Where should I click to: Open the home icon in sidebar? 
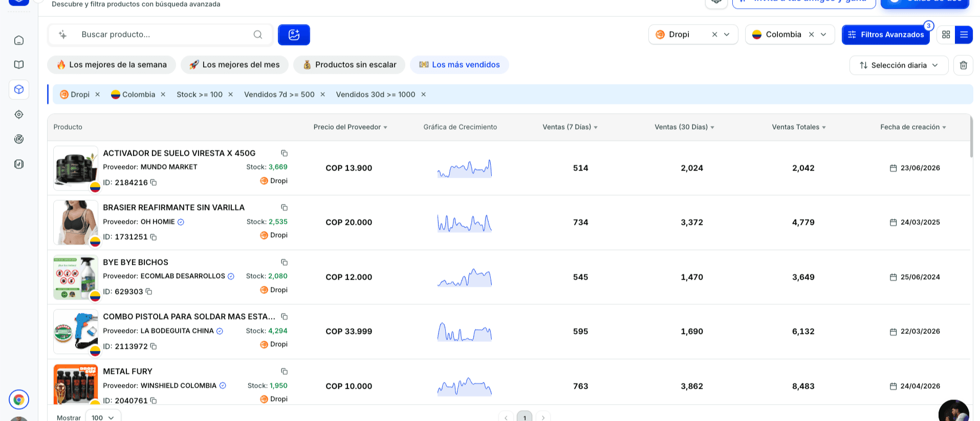(x=19, y=40)
